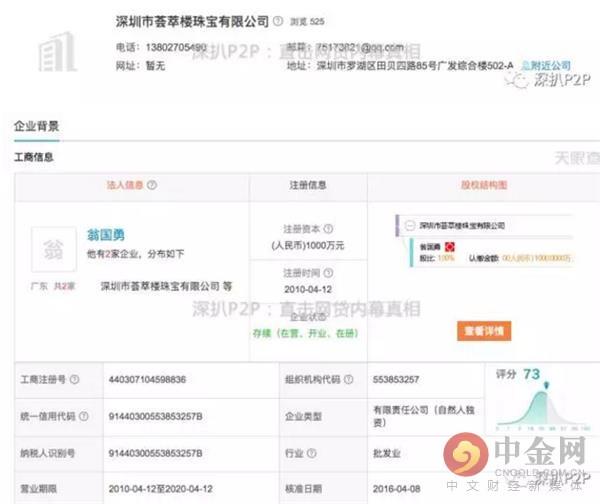Open 深圳市荟萃楼珠宝有限公司 等 company list
Image resolution: width=600 pixels, height=504 pixels.
coord(166,286)
